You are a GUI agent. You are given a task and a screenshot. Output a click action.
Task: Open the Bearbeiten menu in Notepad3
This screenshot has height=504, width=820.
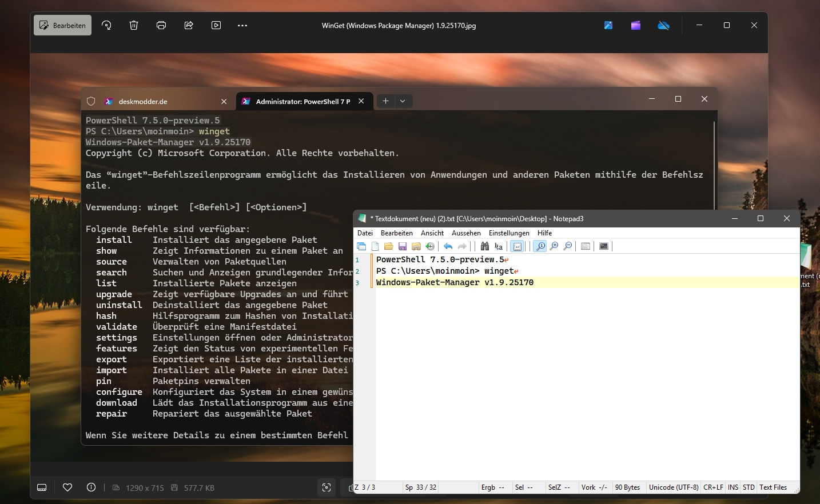point(397,233)
